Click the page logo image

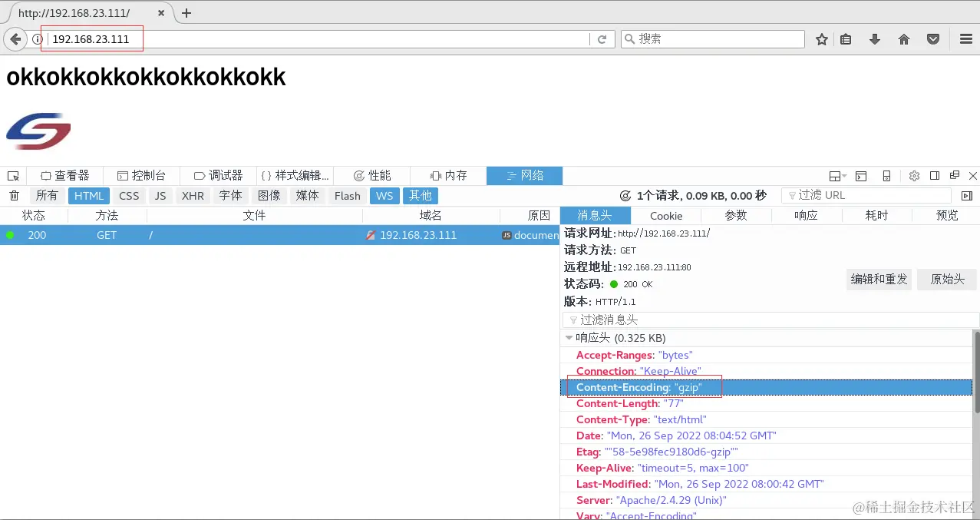point(38,131)
